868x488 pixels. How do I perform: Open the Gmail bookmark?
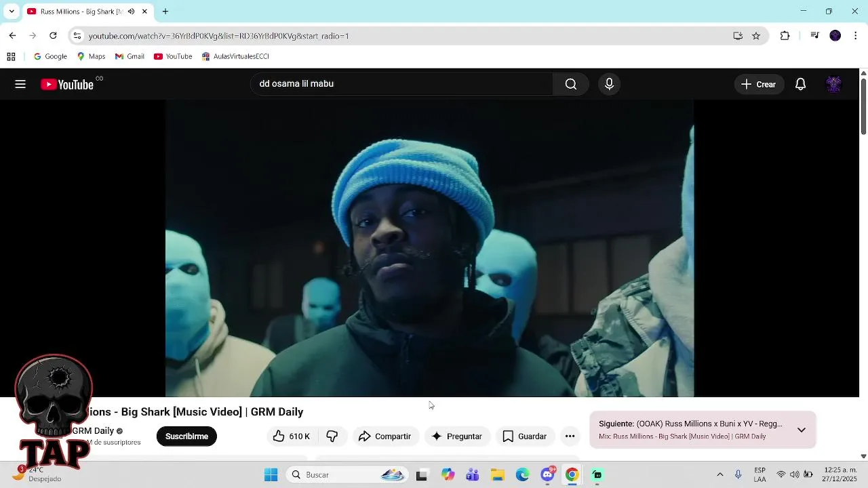(130, 56)
